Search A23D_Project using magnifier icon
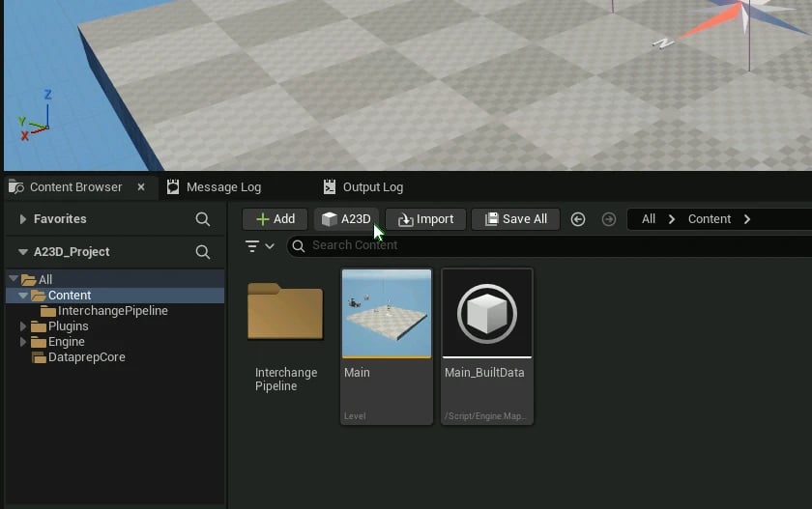The width and height of the screenshot is (812, 509). (203, 252)
